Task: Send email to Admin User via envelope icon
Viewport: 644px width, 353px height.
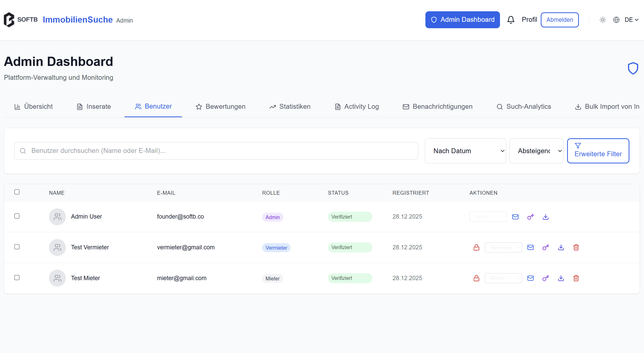Action: tap(515, 217)
